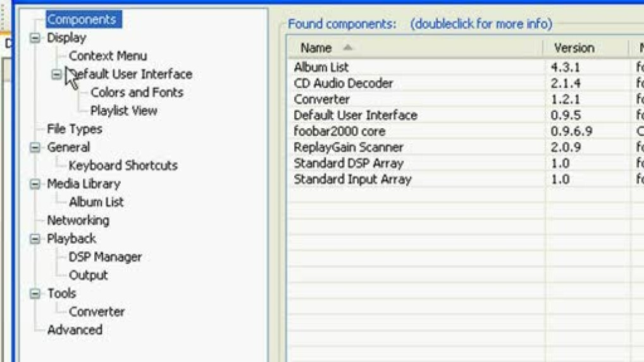Open the Keyboard Shortcuts page
Image resolution: width=644 pixels, height=362 pixels.
tap(123, 166)
